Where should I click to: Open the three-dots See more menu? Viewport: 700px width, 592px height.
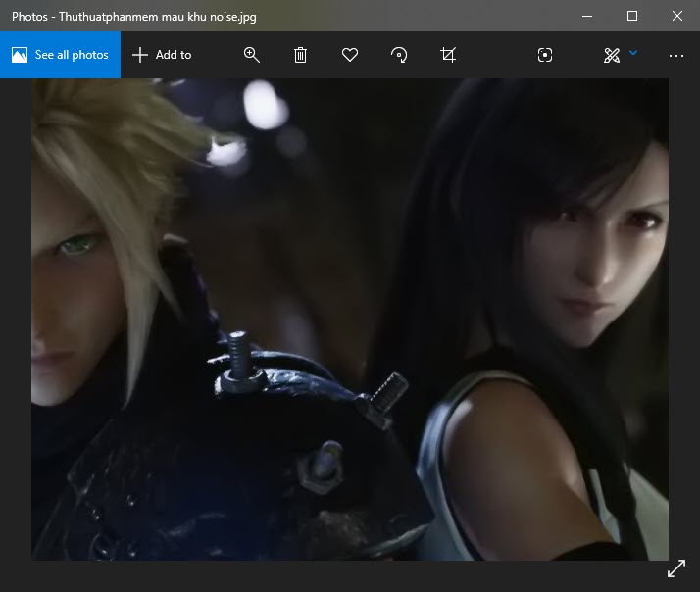(675, 55)
